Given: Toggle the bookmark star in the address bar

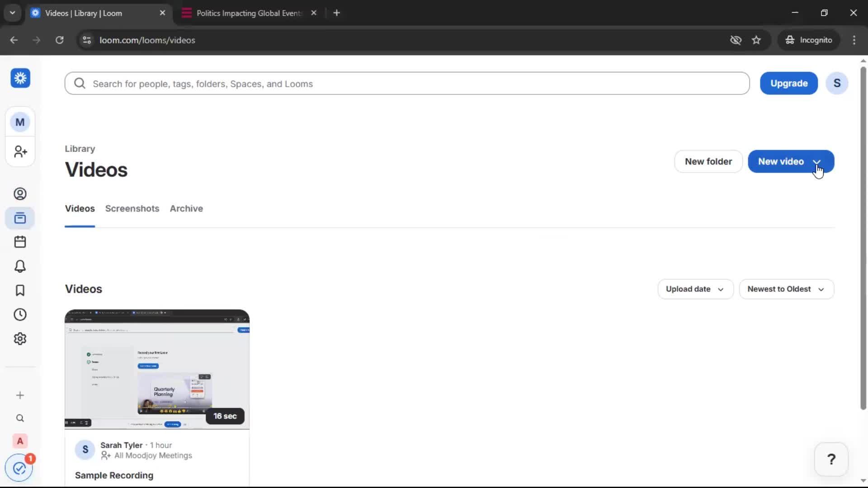Looking at the screenshot, I should click(x=756, y=40).
